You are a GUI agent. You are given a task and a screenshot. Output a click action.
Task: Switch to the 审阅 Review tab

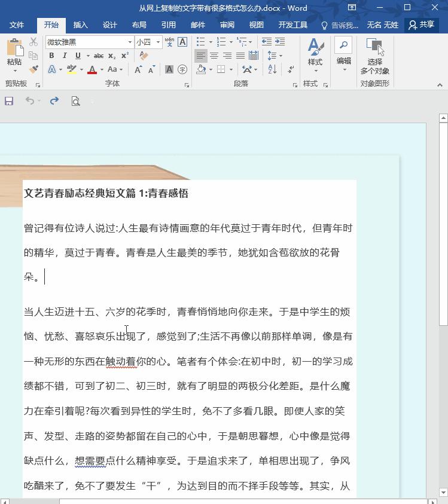tap(227, 25)
